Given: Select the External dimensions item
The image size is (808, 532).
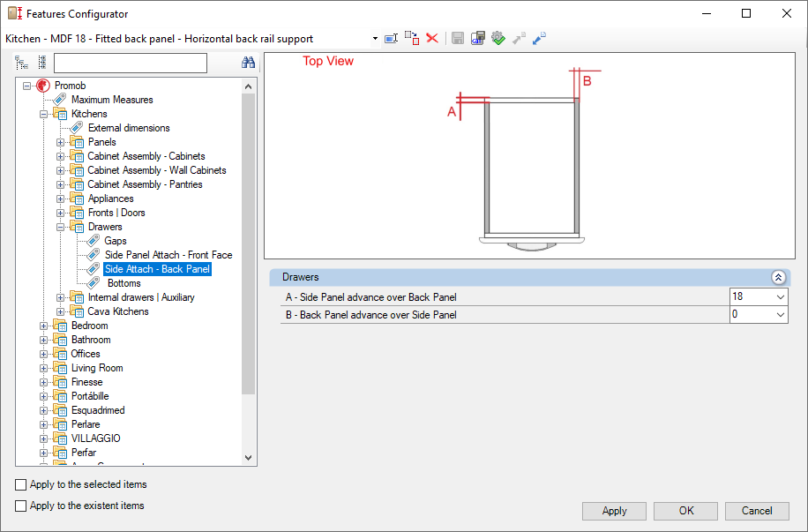Looking at the screenshot, I should click(129, 128).
